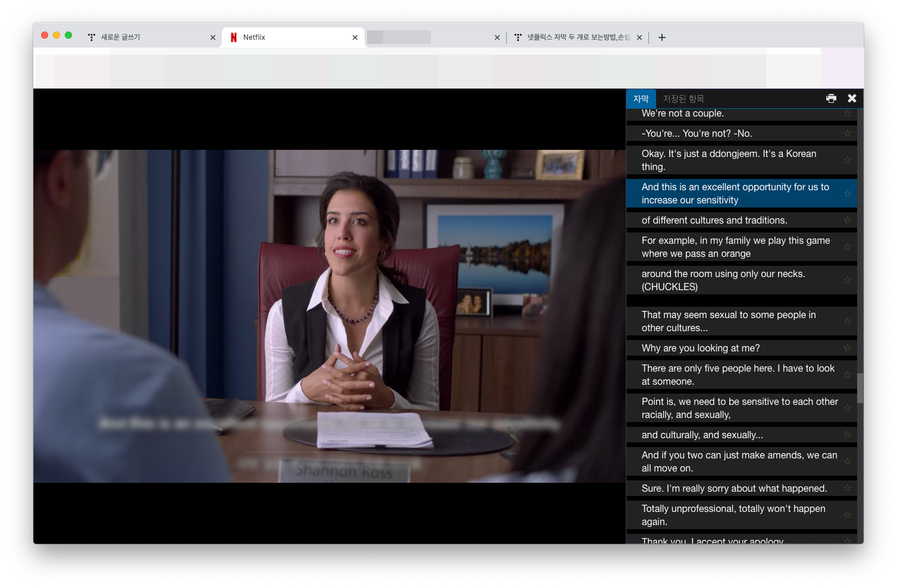Open the 저장된 항목 tab
Image resolution: width=897 pixels, height=588 pixels.
(x=683, y=99)
